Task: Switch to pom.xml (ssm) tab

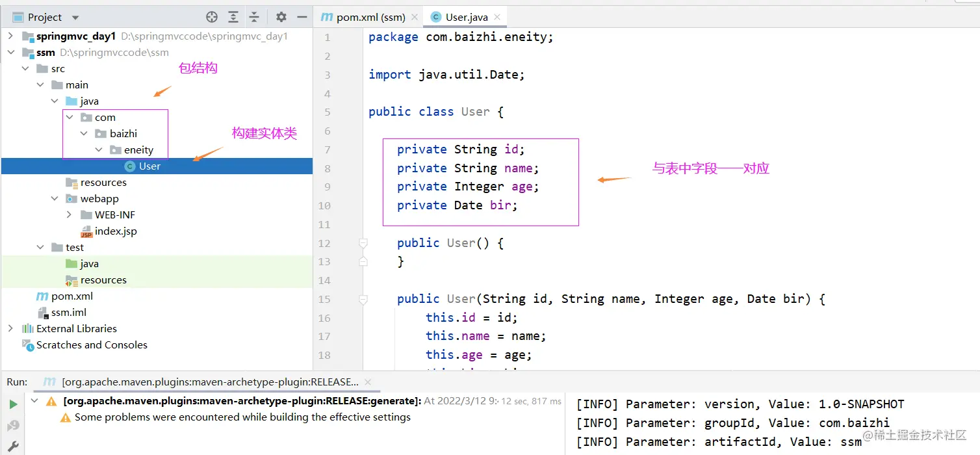Action: (x=371, y=18)
